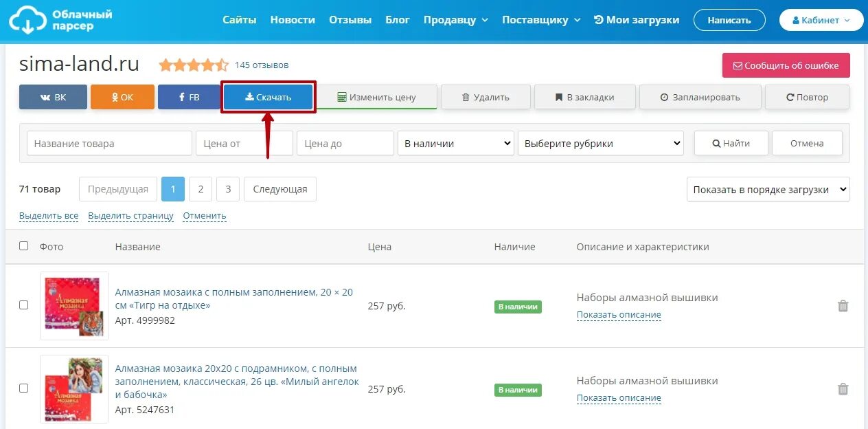Click the Цена column header
The height and width of the screenshot is (429, 868).
pos(380,247)
